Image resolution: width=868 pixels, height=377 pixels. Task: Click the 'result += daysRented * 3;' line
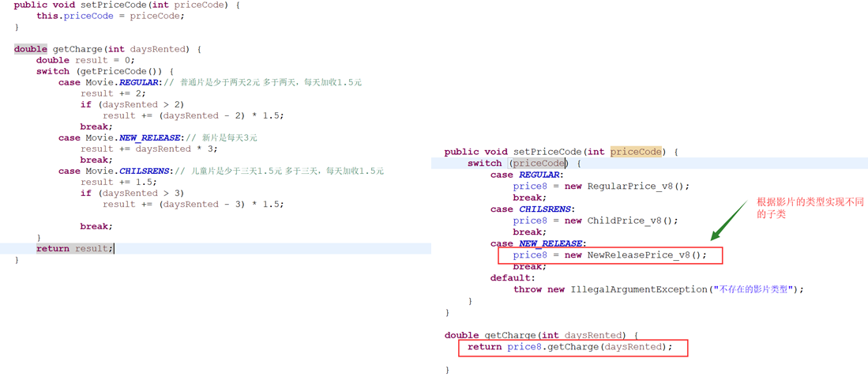pyautogui.click(x=148, y=149)
